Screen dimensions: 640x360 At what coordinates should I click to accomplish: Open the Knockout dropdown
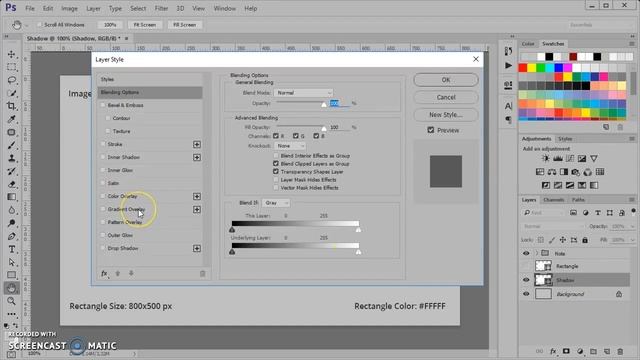coord(290,146)
